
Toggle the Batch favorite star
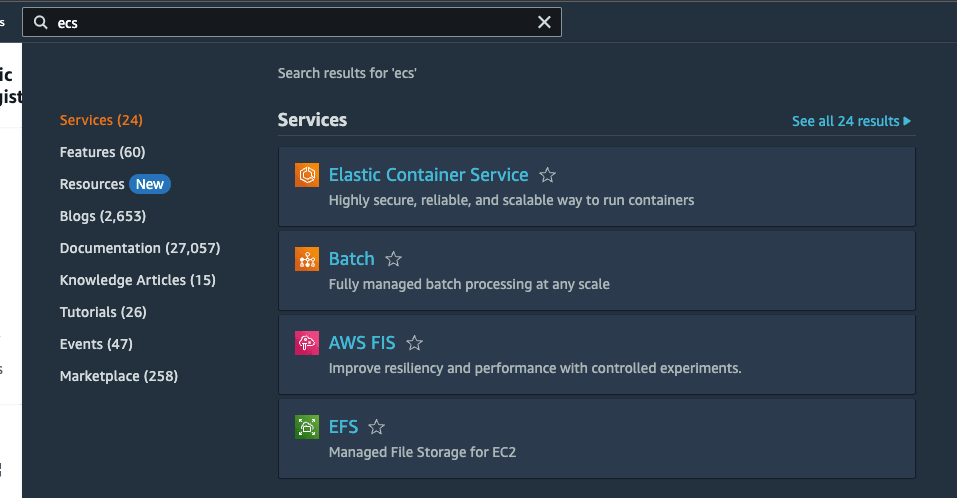point(393,259)
